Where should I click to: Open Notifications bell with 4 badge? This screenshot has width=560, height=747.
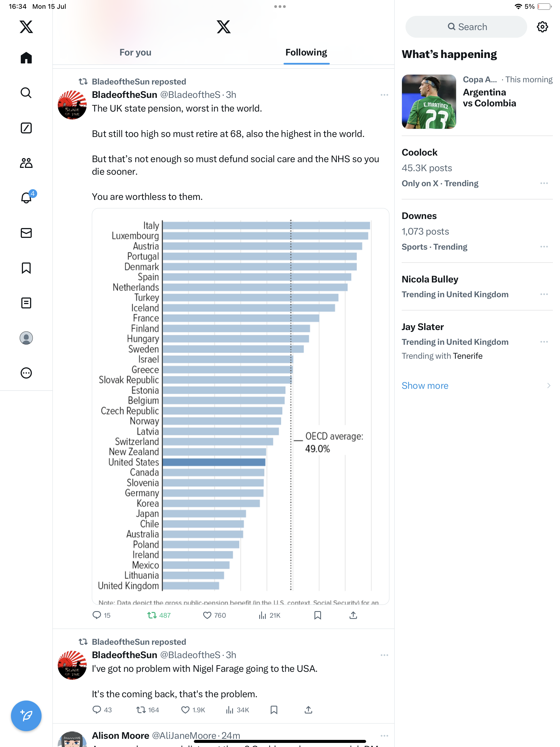(x=26, y=198)
